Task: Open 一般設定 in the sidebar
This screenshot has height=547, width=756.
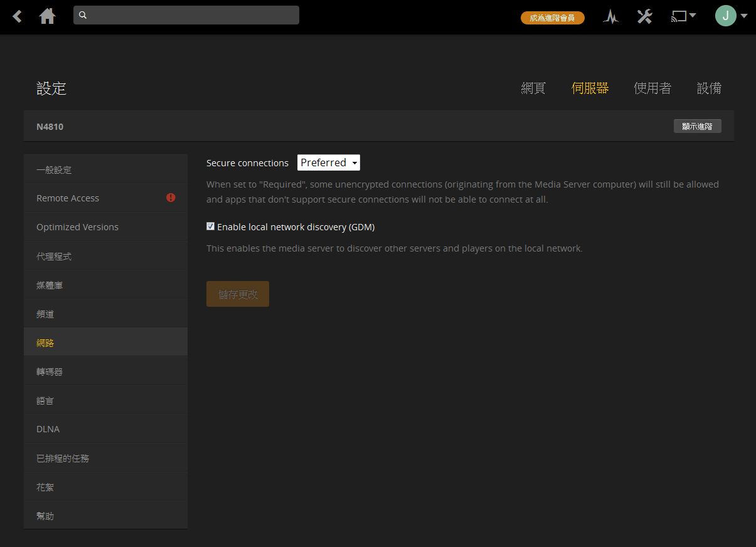Action: 105,169
